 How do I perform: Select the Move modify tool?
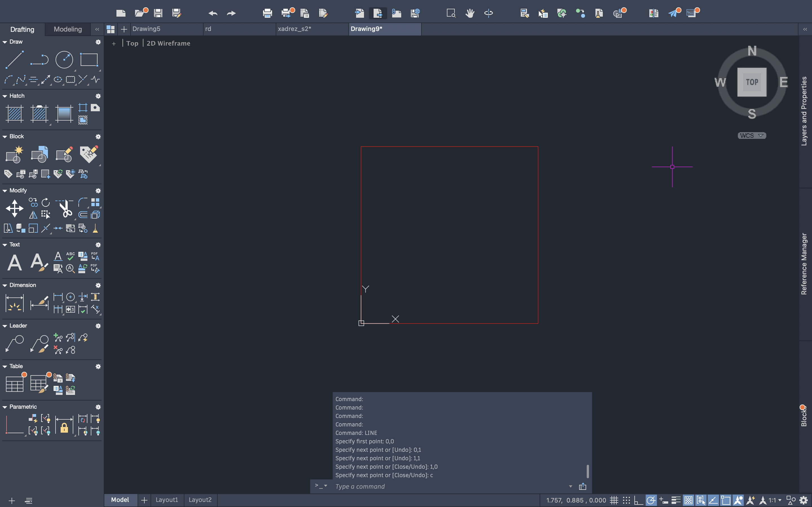pos(14,208)
